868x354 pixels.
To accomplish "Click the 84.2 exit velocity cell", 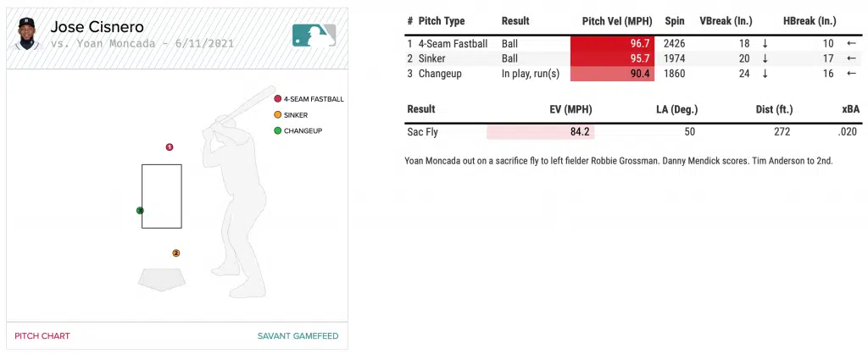I will pyautogui.click(x=581, y=132).
